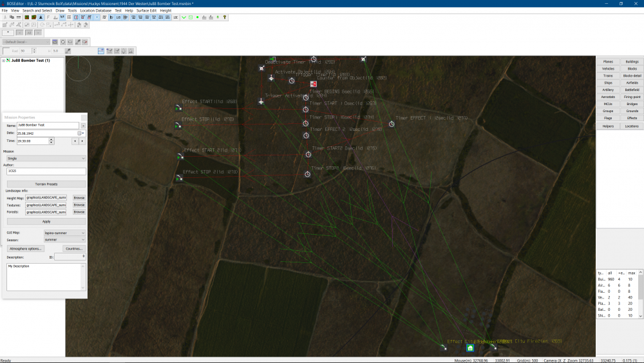This screenshot has width=644, height=363.
Task: Click the green checkmark toolbar icon
Action: click(x=184, y=17)
